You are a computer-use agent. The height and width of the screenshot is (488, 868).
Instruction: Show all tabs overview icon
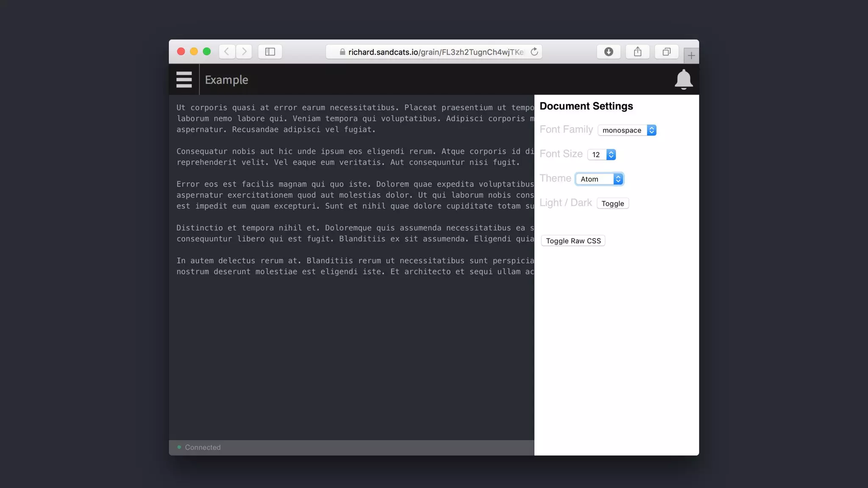click(x=666, y=52)
